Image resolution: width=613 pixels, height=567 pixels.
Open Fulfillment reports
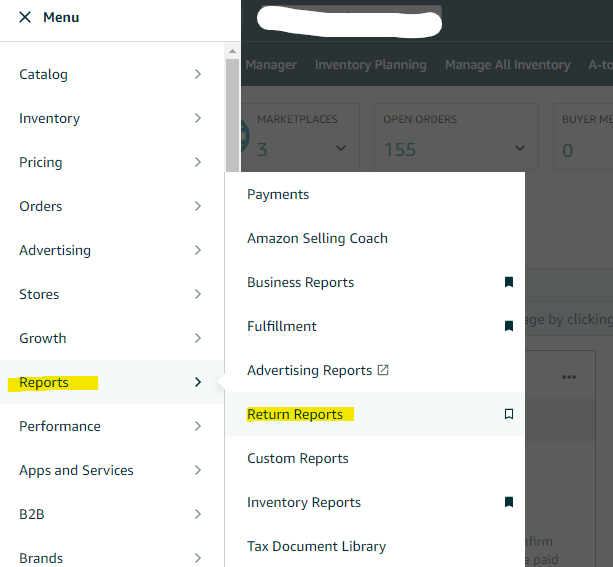coord(282,326)
